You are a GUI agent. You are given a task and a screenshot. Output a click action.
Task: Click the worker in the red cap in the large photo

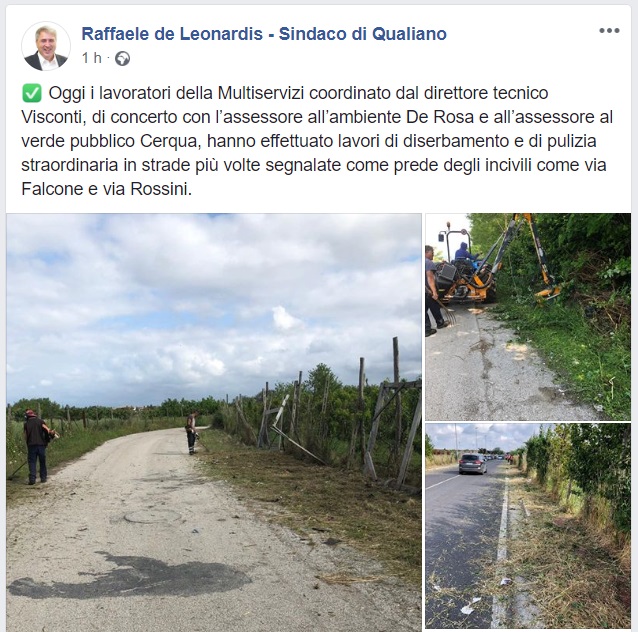(37, 447)
